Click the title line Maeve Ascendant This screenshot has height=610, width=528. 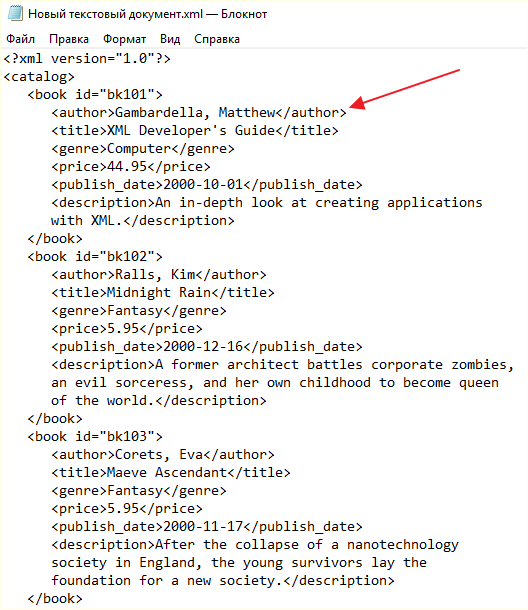(x=171, y=473)
